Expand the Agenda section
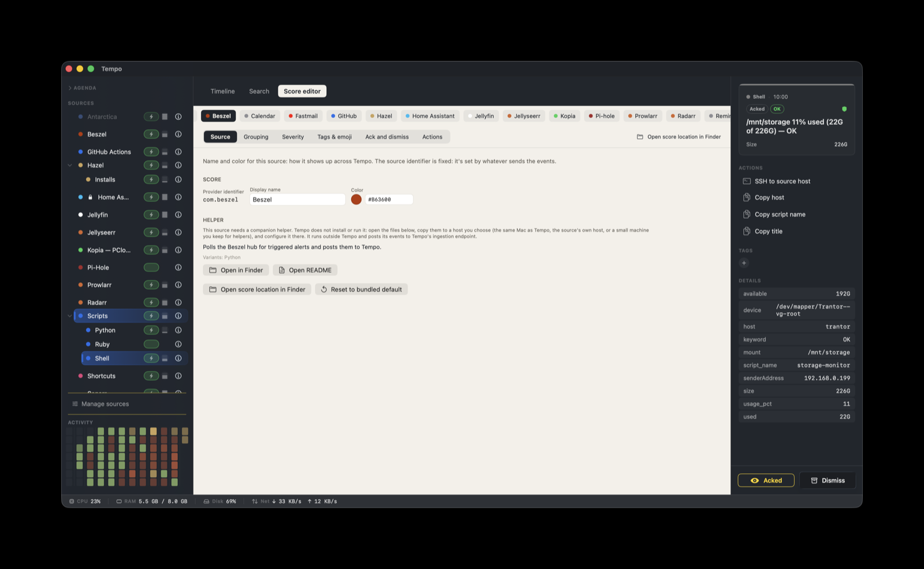The image size is (924, 569). click(83, 88)
